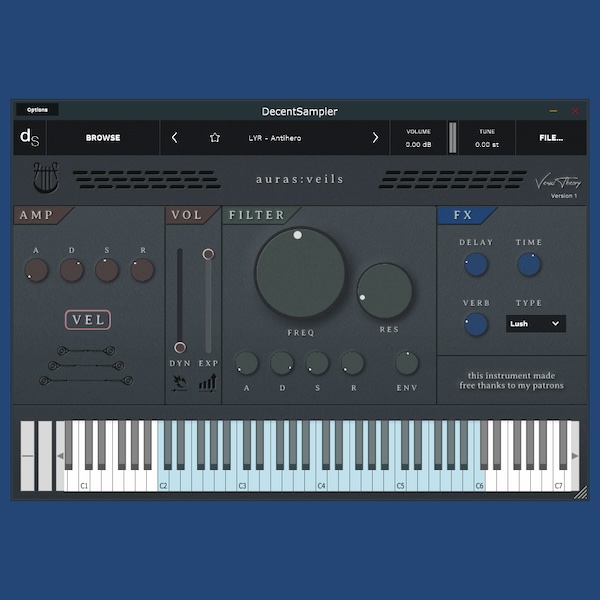Screen dimensions: 600x600
Task: Open the Options menu
Action: (37, 110)
